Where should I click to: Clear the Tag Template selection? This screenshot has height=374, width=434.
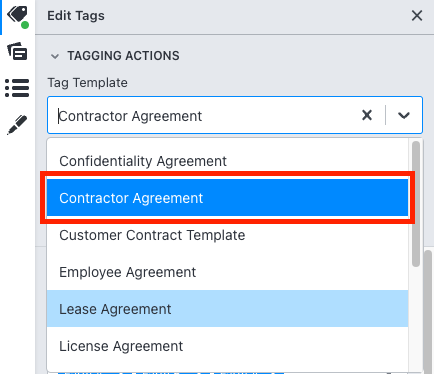[367, 115]
